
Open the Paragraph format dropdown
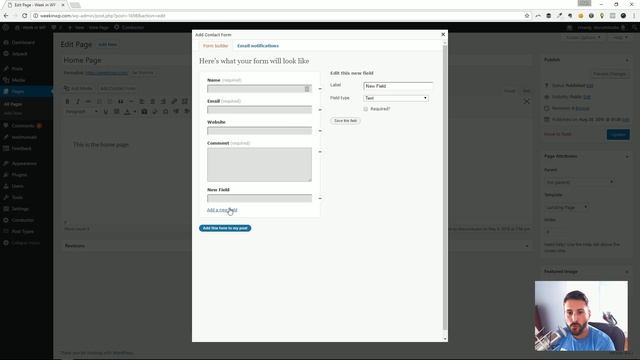click(82, 111)
